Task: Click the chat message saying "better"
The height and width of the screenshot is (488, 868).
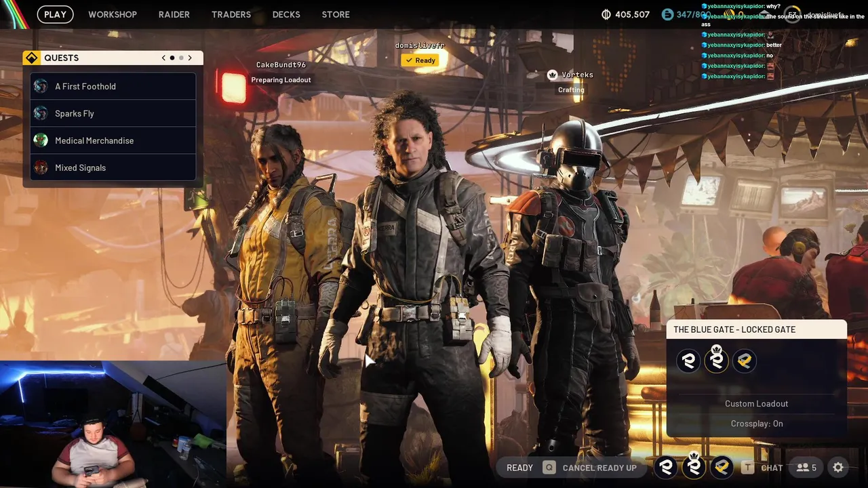Action: click(x=774, y=45)
